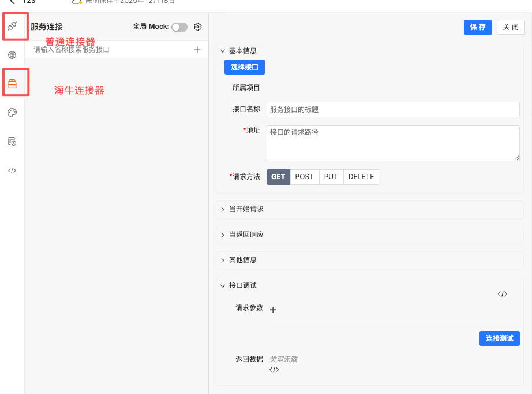
Task: Open the service connection plug icon
Action: [12, 26]
